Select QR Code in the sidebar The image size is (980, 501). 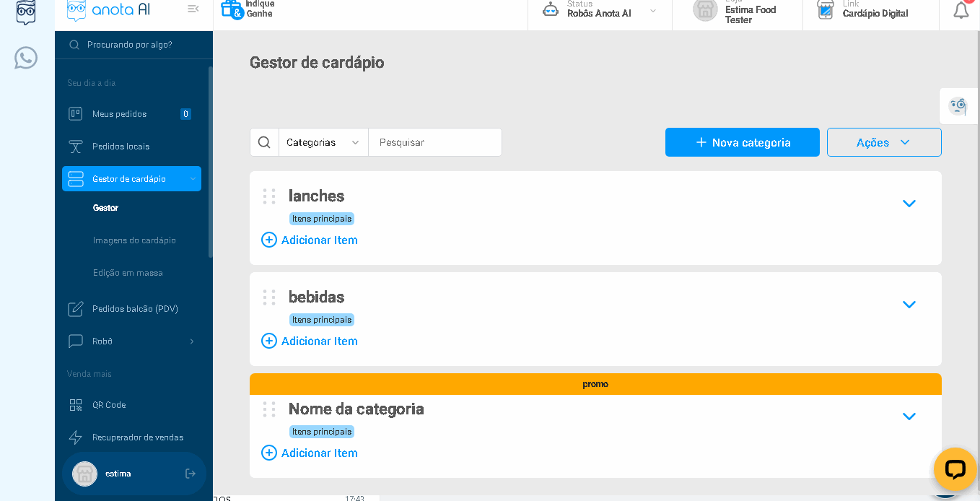pos(109,405)
